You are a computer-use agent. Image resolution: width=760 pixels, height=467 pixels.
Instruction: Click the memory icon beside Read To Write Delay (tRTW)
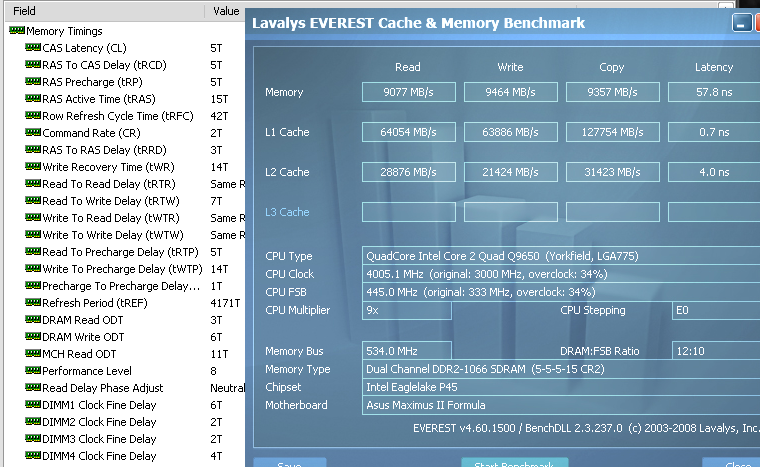(x=33, y=200)
